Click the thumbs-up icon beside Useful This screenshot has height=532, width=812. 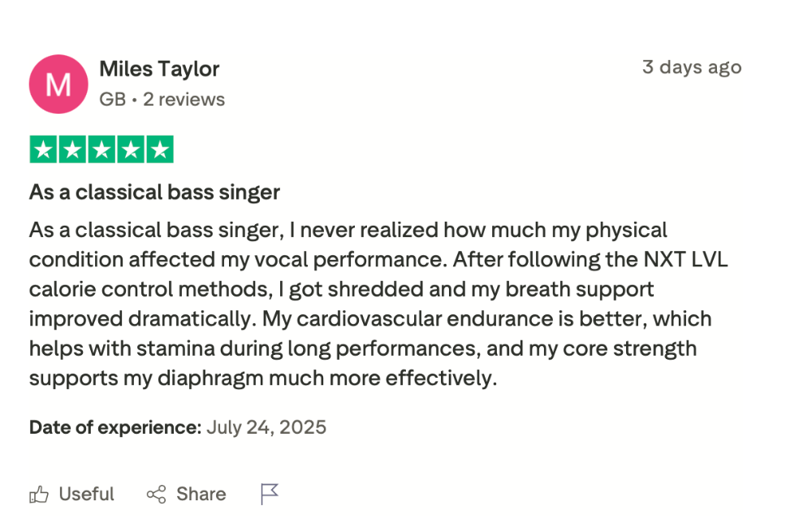tap(39, 494)
